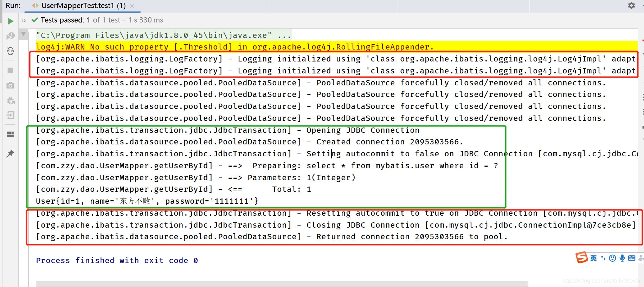This screenshot has width=644, height=287.
Task: Toggle the Pin Tab icon
Action: click(11, 154)
